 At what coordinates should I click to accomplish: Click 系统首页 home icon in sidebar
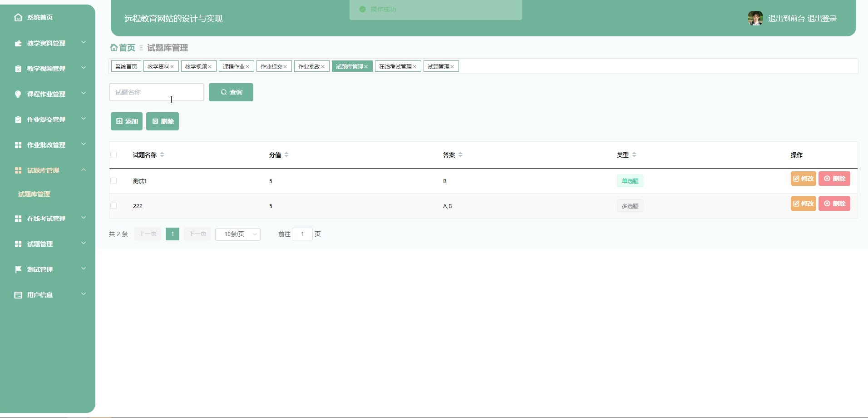pyautogui.click(x=18, y=17)
